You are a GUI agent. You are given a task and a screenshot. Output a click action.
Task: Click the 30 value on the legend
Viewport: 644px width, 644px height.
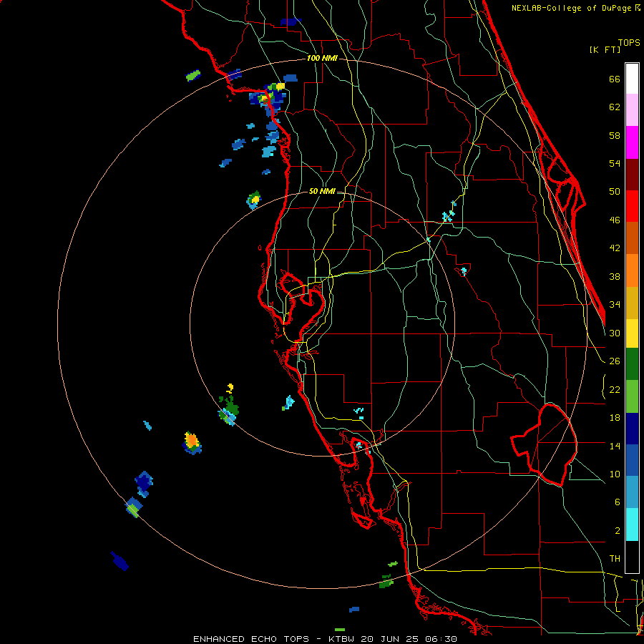(x=615, y=333)
